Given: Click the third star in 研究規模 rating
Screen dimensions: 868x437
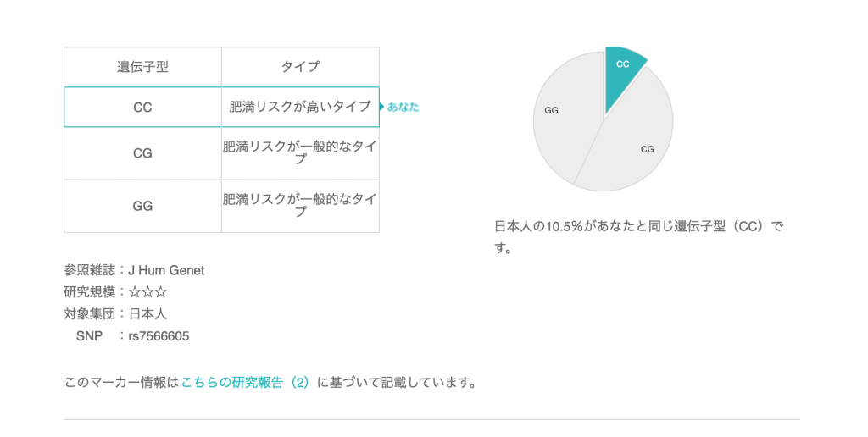Looking at the screenshot, I should [160, 292].
